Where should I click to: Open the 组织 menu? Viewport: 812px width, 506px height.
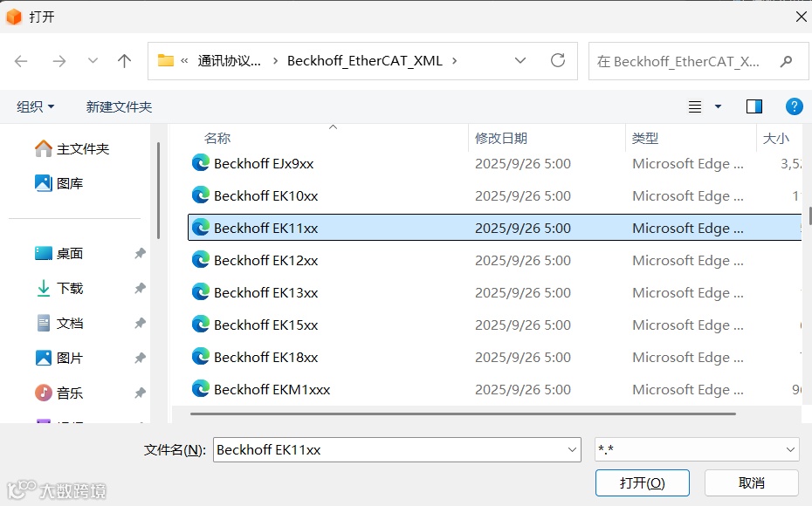35,106
